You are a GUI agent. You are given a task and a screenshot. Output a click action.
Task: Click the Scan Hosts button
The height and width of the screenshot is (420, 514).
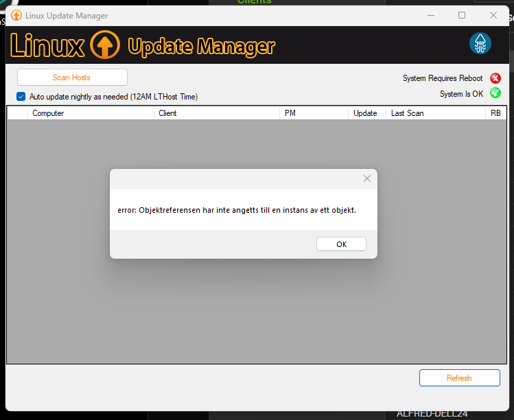72,78
